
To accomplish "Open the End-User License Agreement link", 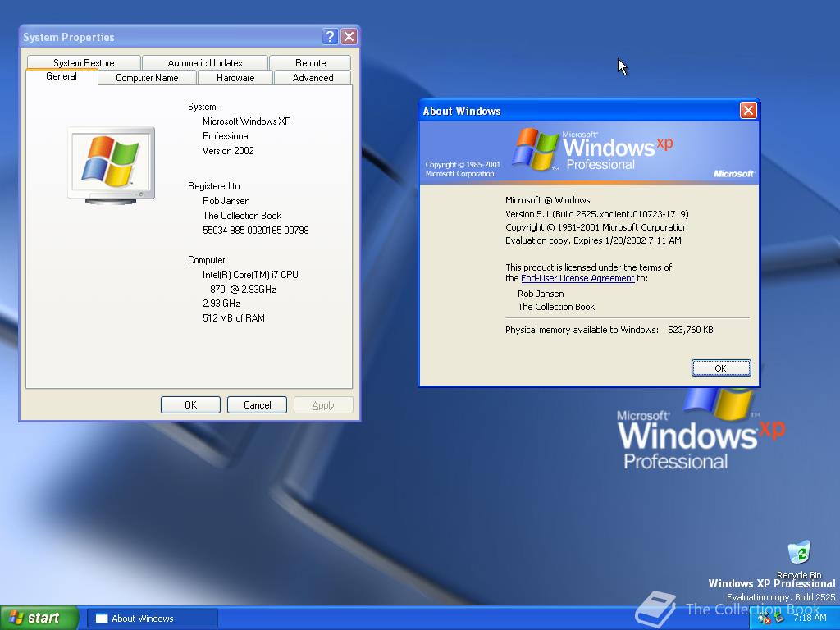I will 577,278.
